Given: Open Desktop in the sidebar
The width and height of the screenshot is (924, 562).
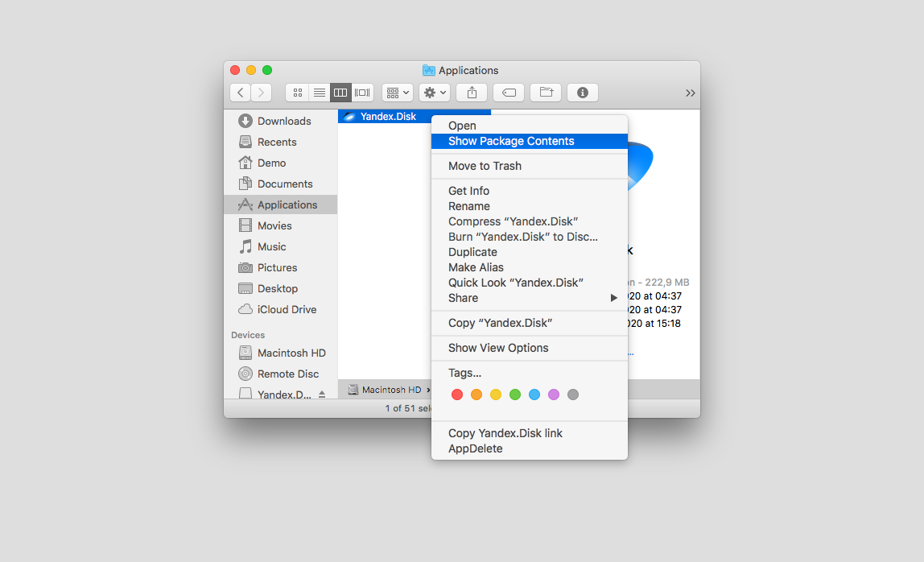Looking at the screenshot, I should coord(280,288).
